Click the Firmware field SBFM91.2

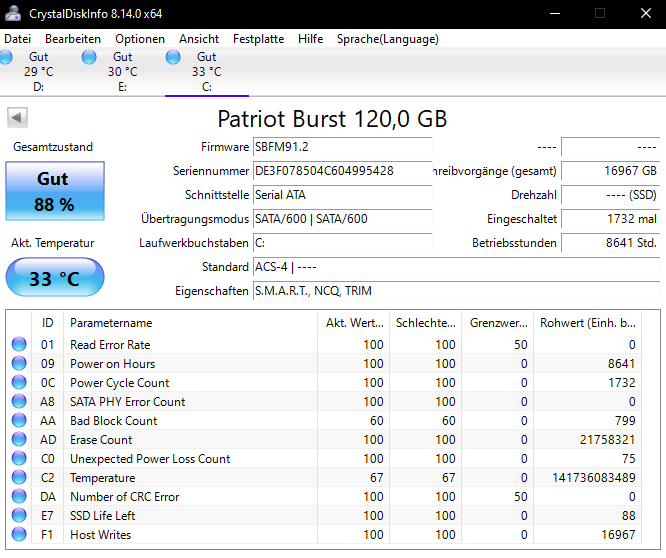tap(342, 147)
